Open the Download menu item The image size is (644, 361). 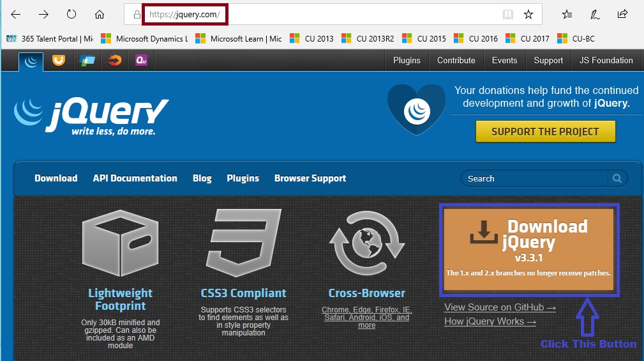[x=56, y=178]
